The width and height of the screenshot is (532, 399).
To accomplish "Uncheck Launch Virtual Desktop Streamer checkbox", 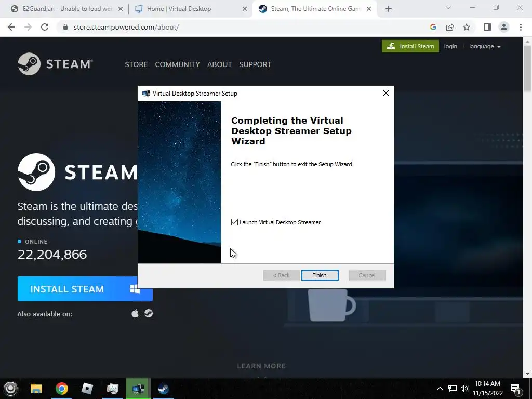I will [x=234, y=222].
